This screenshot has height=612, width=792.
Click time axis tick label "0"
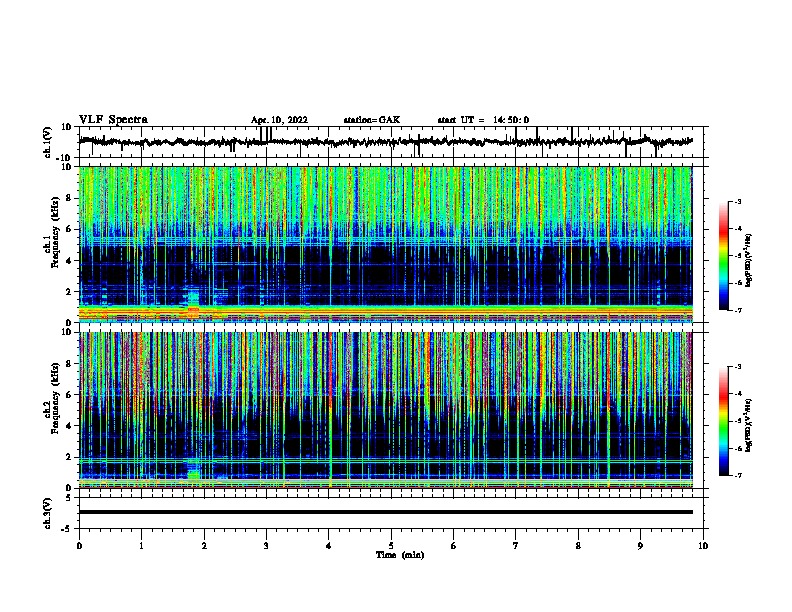pyautogui.click(x=79, y=545)
